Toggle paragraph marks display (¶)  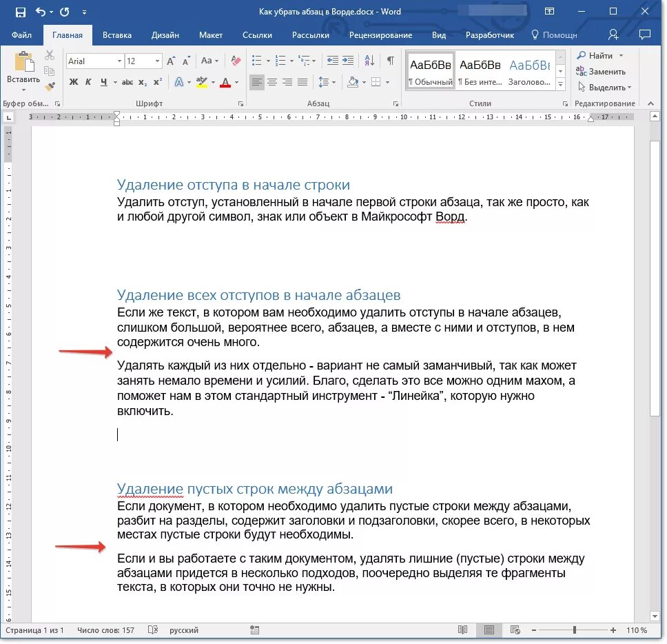(390, 61)
